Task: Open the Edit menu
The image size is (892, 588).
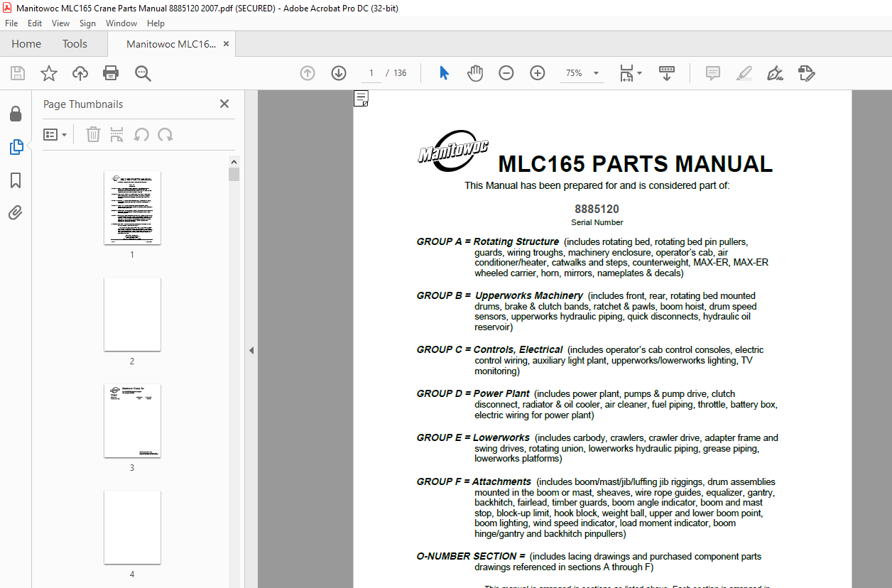Action: coord(35,23)
